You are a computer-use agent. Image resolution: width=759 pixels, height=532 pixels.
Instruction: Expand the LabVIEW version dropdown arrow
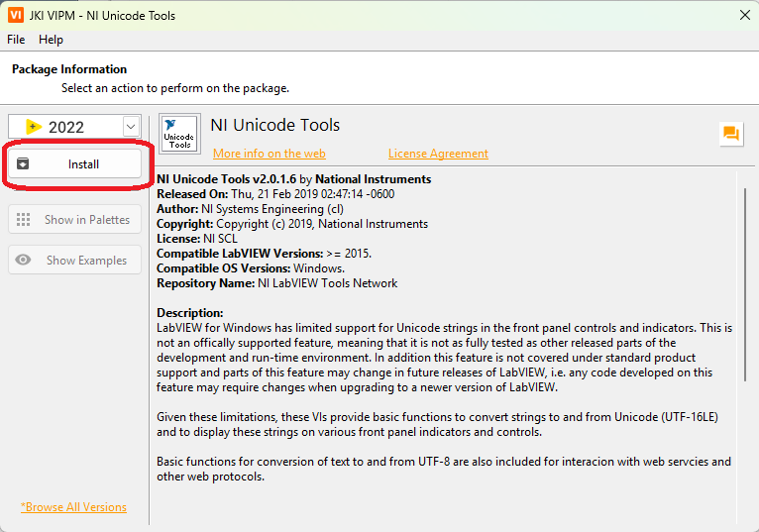[131, 127]
